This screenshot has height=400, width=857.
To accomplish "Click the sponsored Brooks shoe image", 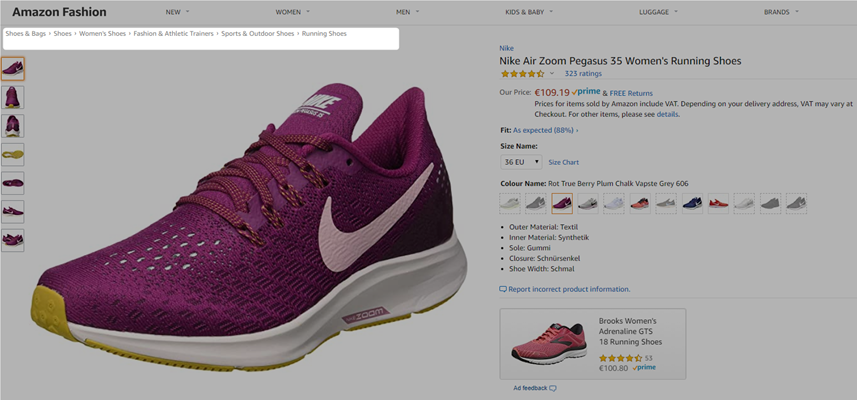I will (x=549, y=343).
